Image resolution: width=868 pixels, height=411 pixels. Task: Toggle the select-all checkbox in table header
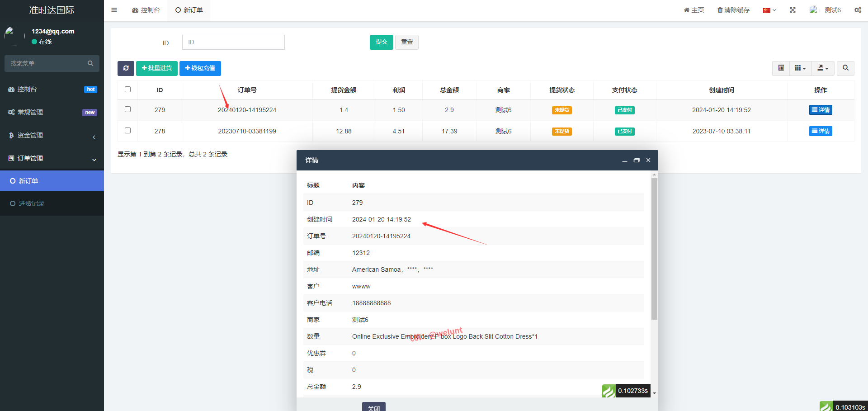[127, 90]
